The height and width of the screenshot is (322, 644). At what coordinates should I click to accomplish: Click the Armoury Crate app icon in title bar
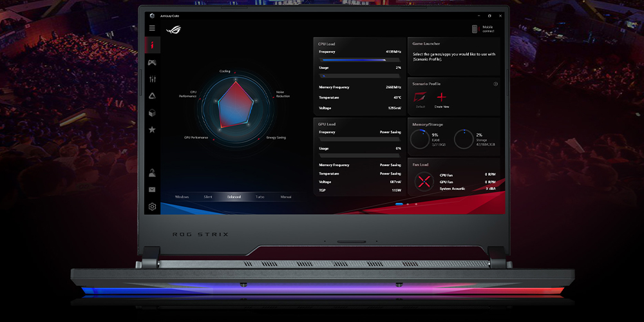(x=151, y=16)
